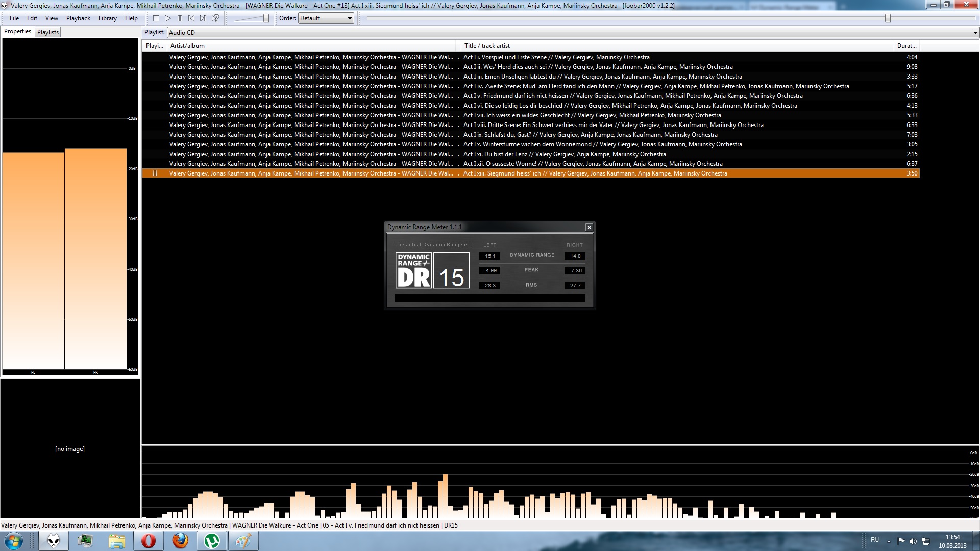980x551 pixels.
Task: Open the Order dropdown set to Default
Action: (326, 18)
